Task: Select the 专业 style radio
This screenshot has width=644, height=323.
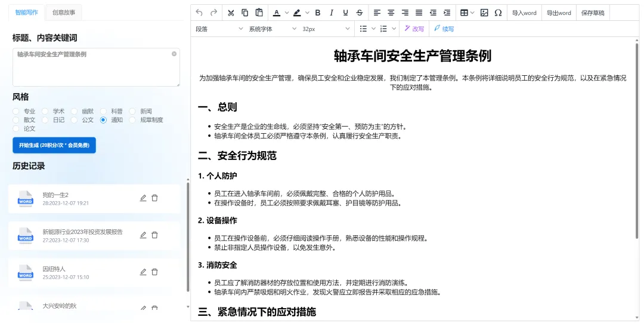Action: (16, 111)
